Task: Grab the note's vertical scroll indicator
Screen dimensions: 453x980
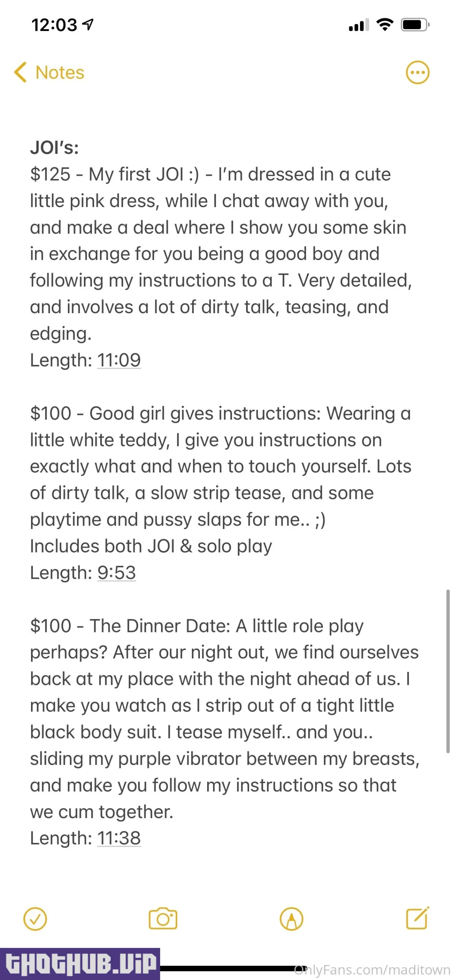Action: [448, 672]
